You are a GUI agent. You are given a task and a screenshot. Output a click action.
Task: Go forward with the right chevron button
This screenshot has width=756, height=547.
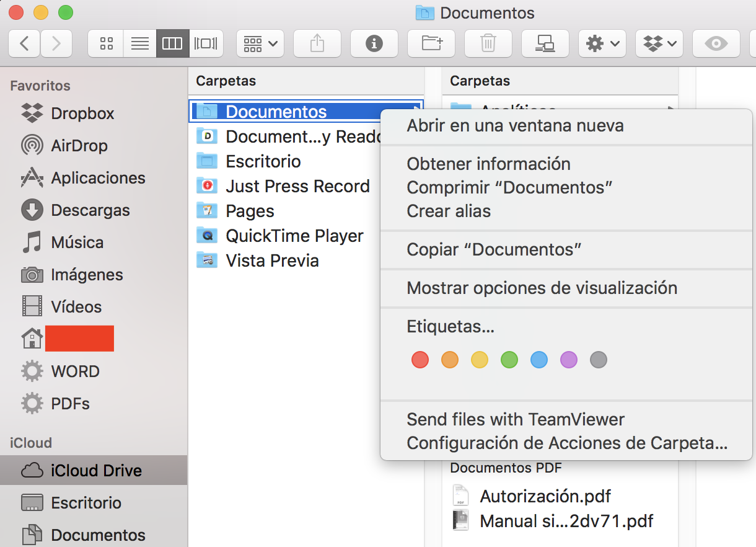coord(56,43)
